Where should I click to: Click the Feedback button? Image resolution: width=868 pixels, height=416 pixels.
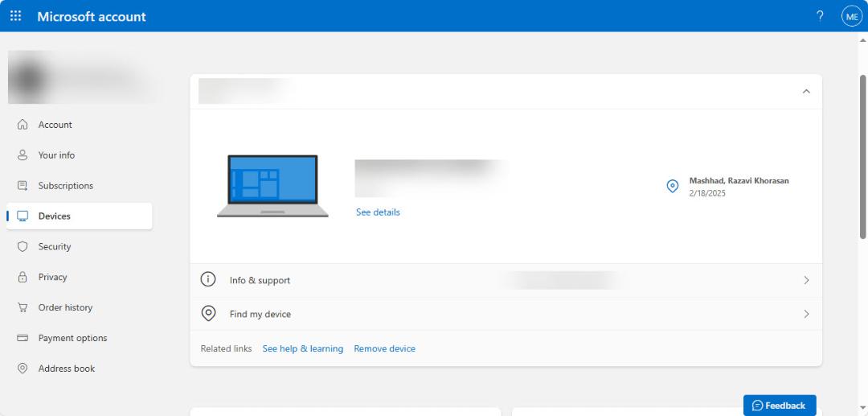click(780, 406)
